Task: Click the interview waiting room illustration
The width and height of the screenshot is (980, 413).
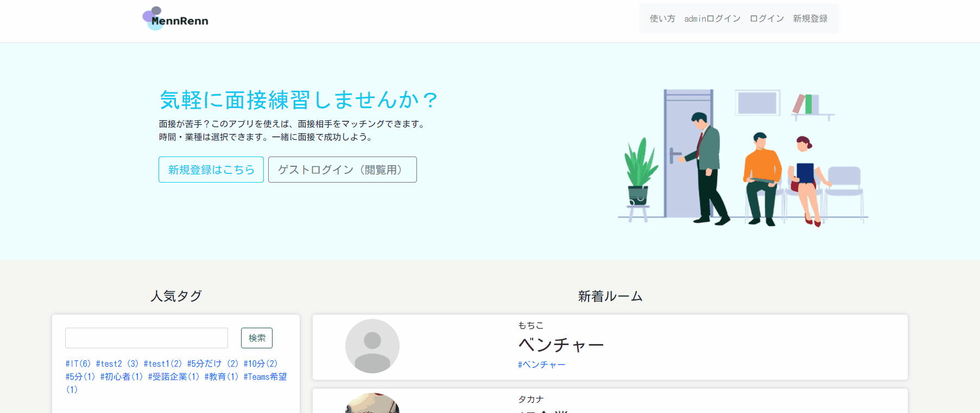Action: coord(743,157)
